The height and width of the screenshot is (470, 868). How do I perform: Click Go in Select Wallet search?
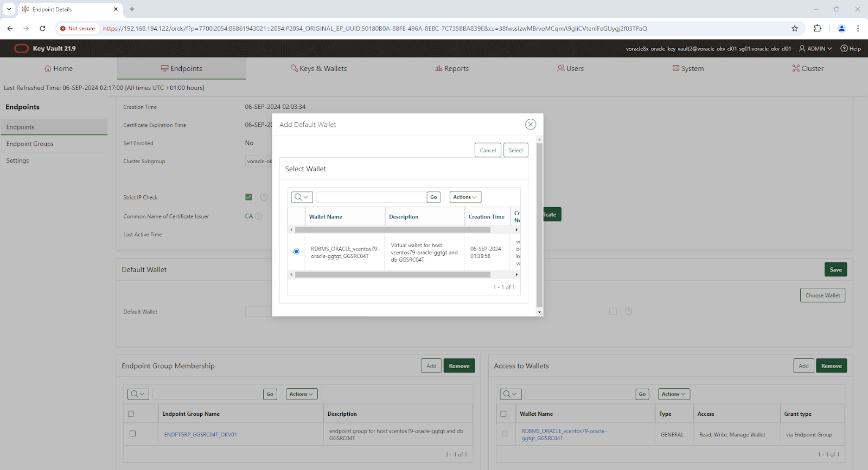coord(433,197)
